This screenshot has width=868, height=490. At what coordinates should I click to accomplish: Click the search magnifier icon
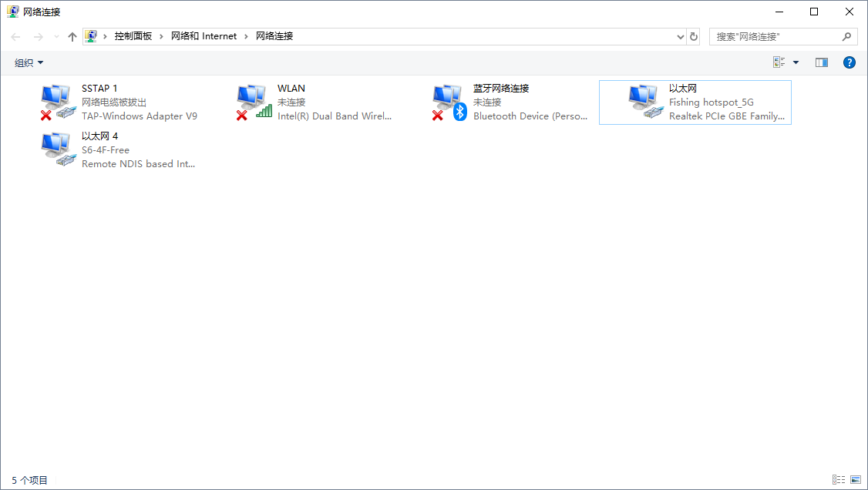(x=846, y=36)
